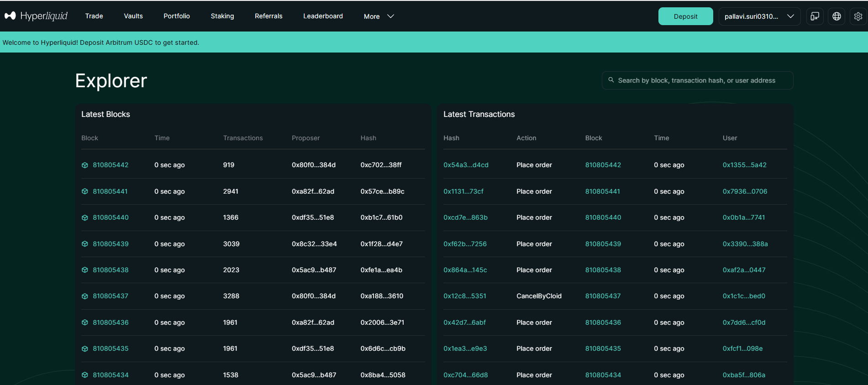Focus the Explorer search field

697,80
